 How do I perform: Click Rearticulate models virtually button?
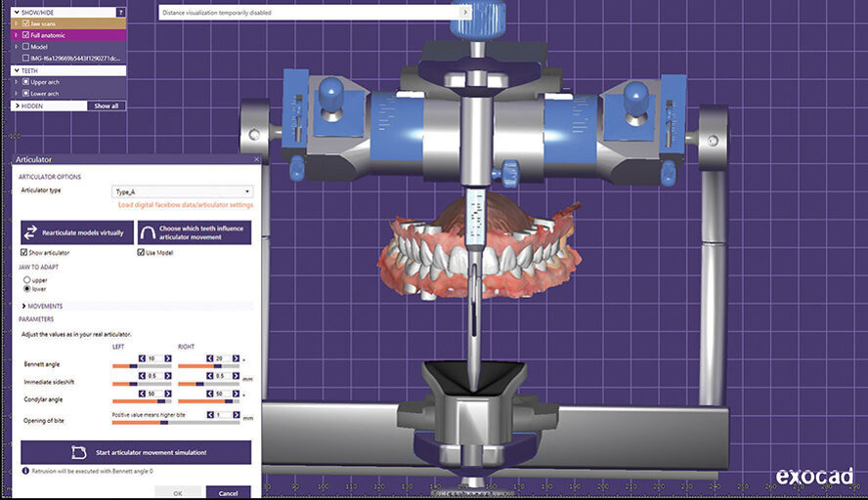(76, 232)
